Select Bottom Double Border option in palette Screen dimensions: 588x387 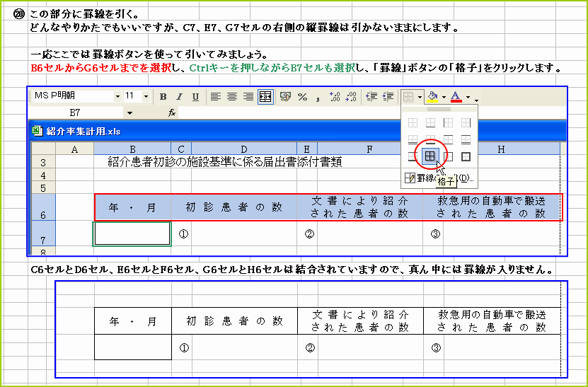tap(413, 139)
